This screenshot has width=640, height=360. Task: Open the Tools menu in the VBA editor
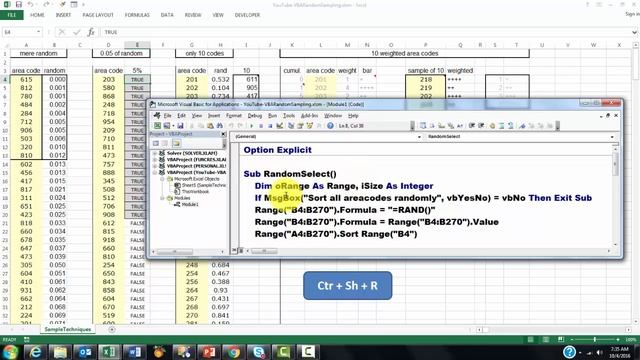[289, 116]
